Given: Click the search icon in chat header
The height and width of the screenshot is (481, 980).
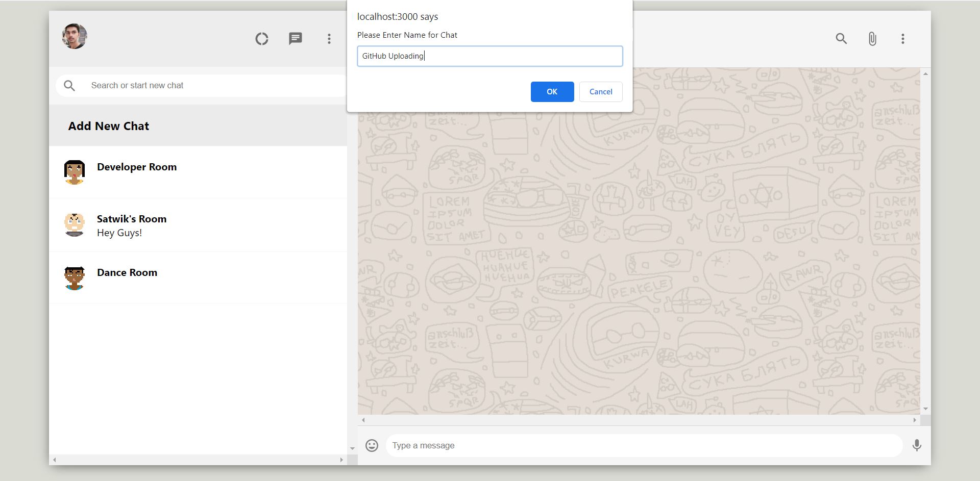Looking at the screenshot, I should pos(841,39).
